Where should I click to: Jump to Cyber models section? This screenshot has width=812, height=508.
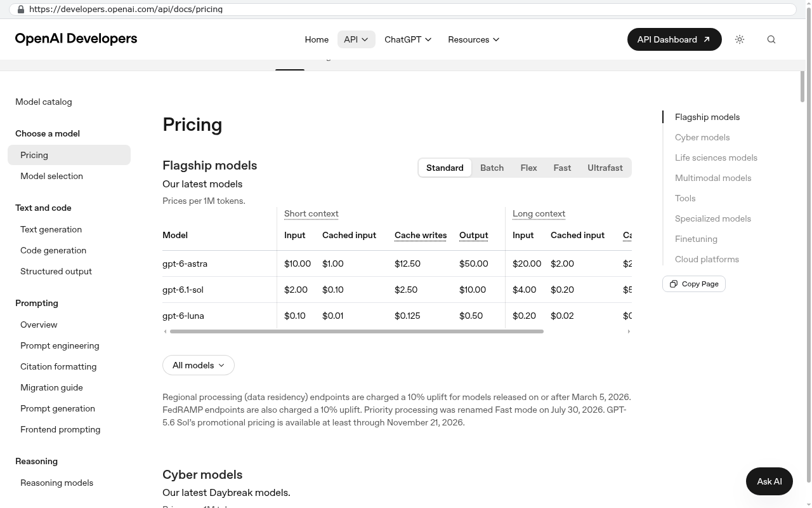click(x=702, y=137)
